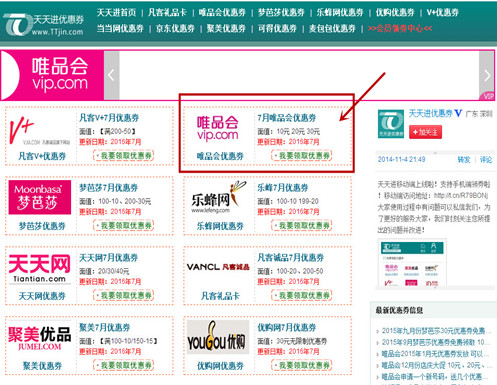Open the Weibo post screenshot thumbnail

412,263
